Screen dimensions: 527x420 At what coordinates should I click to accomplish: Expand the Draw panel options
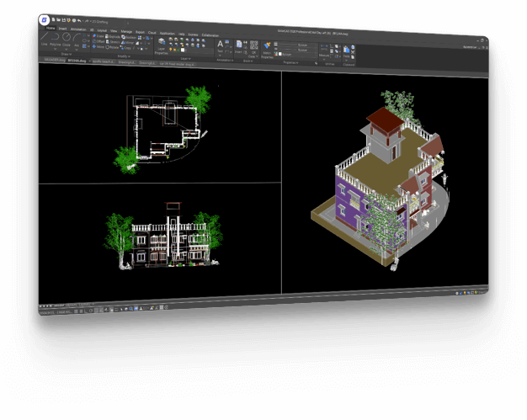tap(64, 55)
